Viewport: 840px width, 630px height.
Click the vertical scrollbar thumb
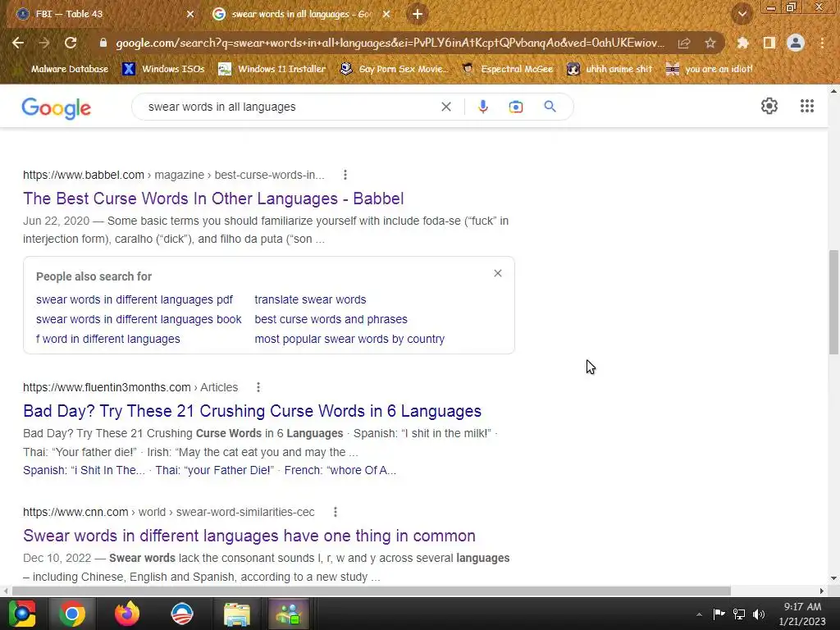833,302
